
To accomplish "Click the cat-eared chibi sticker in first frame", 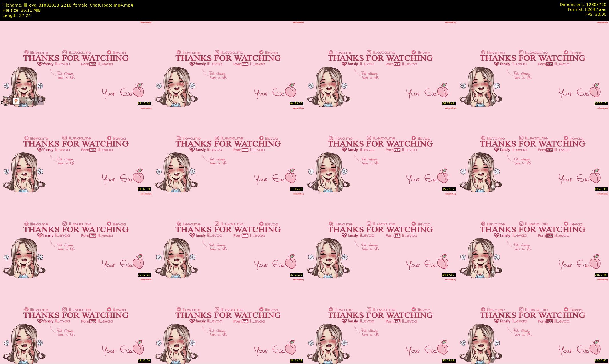I will coord(5,101).
